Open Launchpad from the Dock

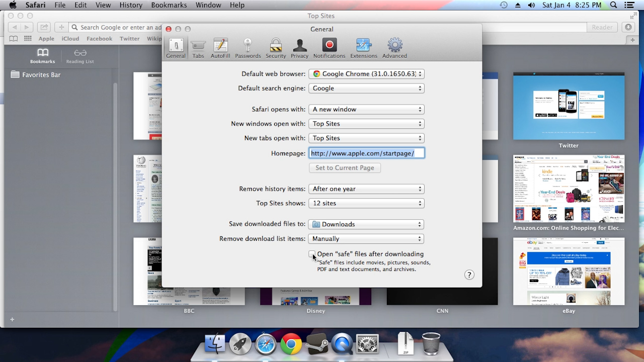pos(240,344)
